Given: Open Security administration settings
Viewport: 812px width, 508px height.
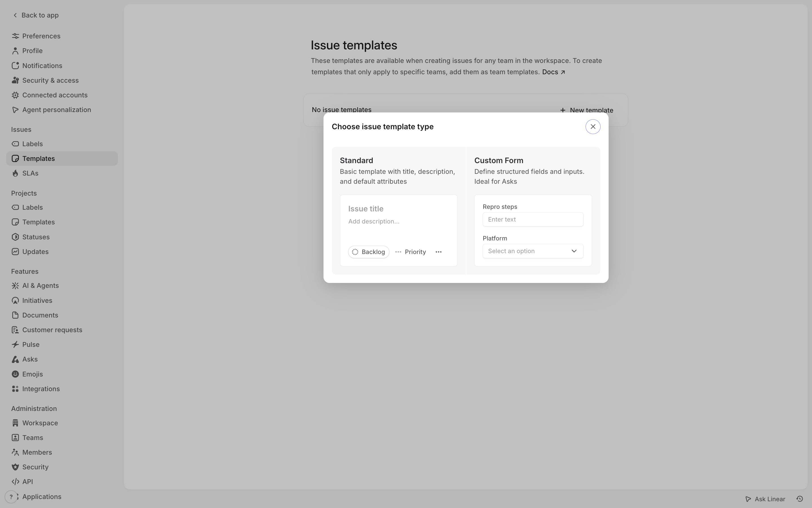Looking at the screenshot, I should pos(62,467).
